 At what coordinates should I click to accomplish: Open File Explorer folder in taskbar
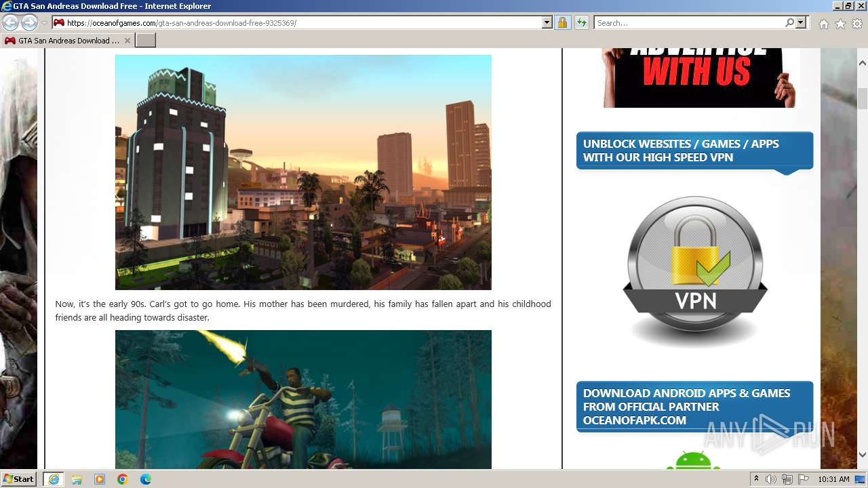click(77, 479)
